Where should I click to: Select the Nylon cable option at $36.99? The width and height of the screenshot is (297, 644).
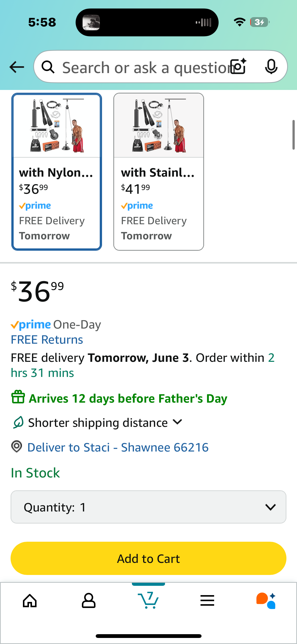57,172
